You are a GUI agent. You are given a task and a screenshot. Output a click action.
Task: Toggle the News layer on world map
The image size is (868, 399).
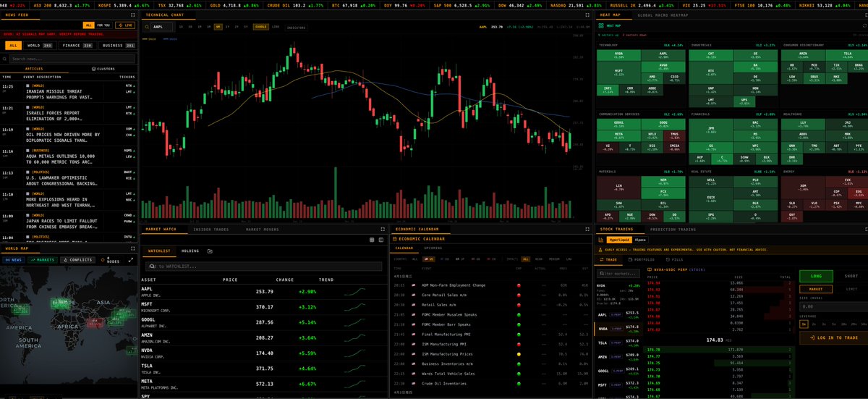pos(14,259)
